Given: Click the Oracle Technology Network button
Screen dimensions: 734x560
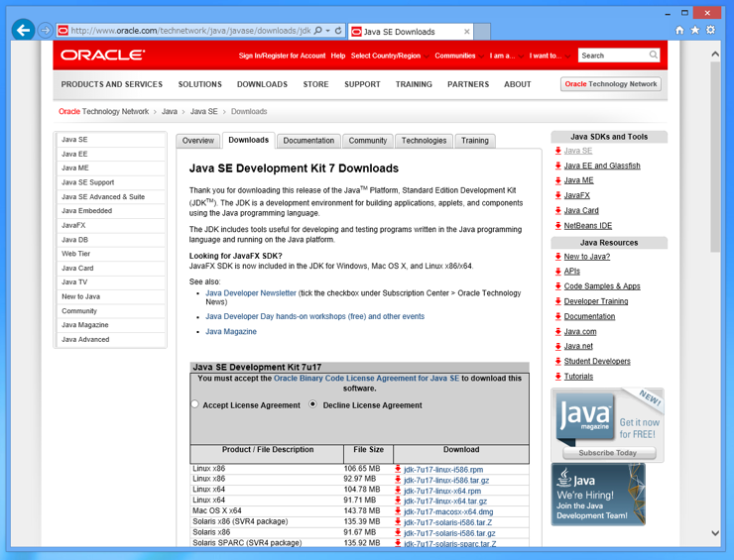Looking at the screenshot, I should click(611, 84).
